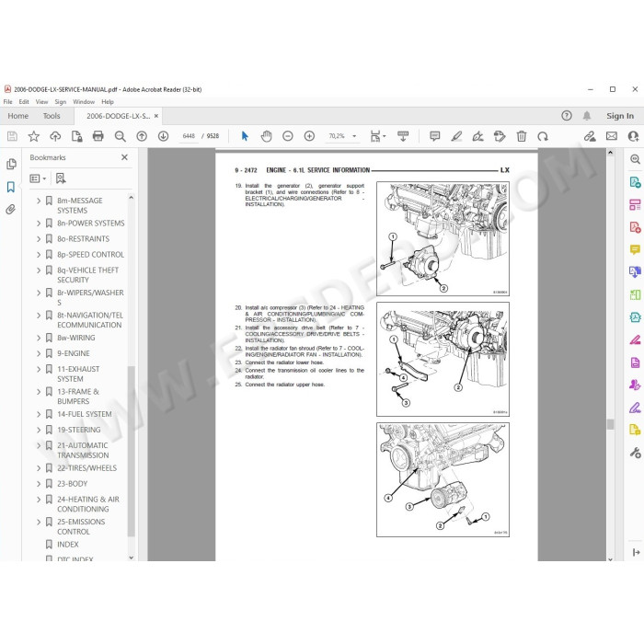Expand 23-BODY bookmark
The width and height of the screenshot is (644, 644).
(39, 484)
